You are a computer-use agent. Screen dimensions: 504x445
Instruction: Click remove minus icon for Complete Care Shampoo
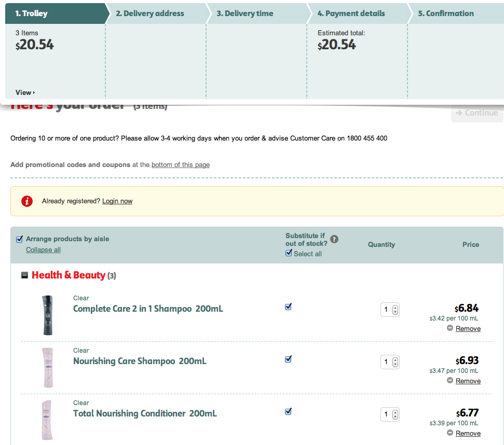[x=450, y=328]
